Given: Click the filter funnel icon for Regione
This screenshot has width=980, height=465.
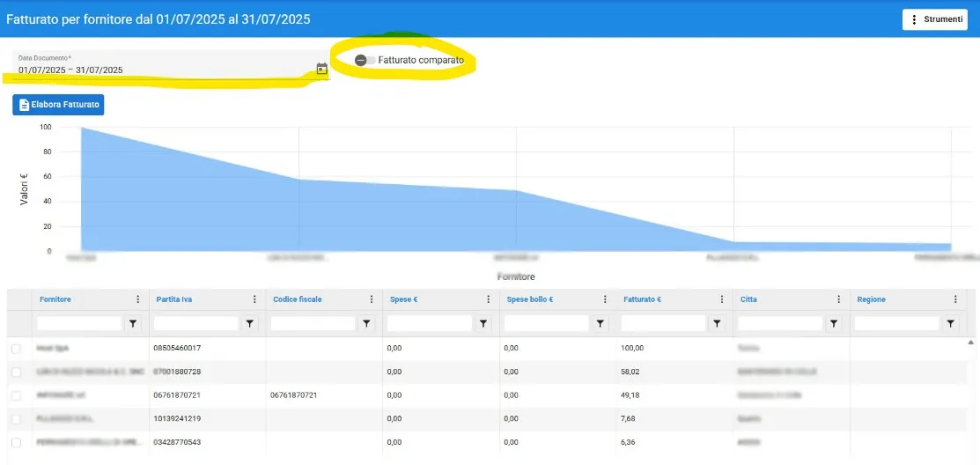Looking at the screenshot, I should coord(950,323).
